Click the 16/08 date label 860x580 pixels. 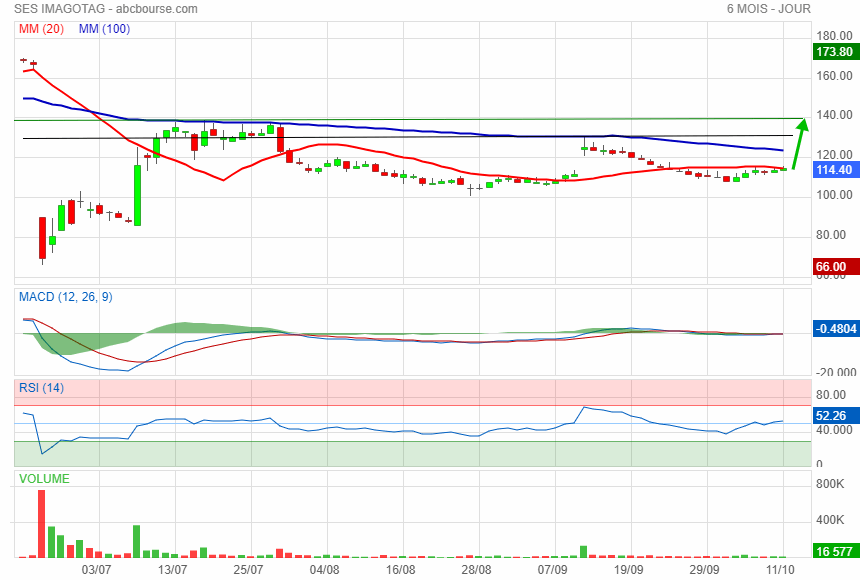coord(401,570)
